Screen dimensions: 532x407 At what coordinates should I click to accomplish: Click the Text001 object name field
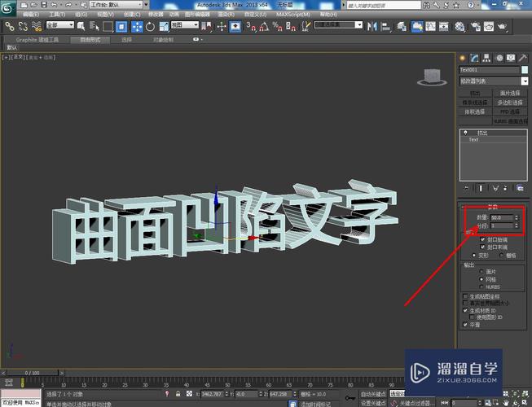490,70
